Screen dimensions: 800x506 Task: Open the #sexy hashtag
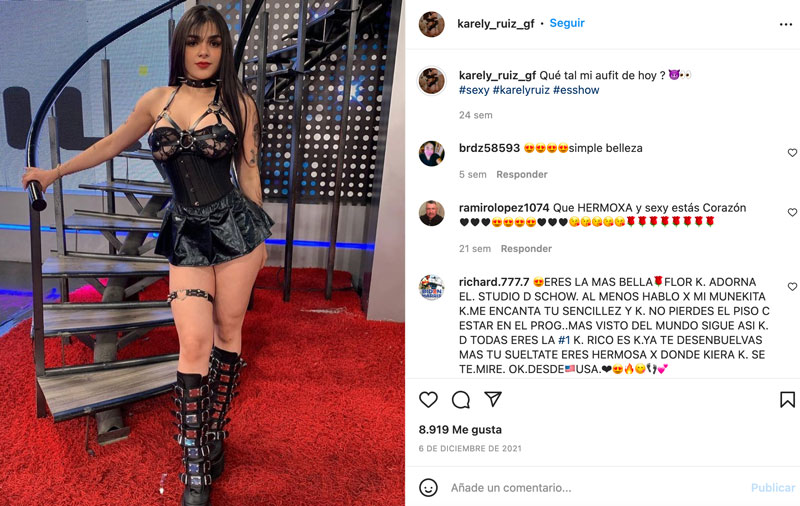[474, 90]
